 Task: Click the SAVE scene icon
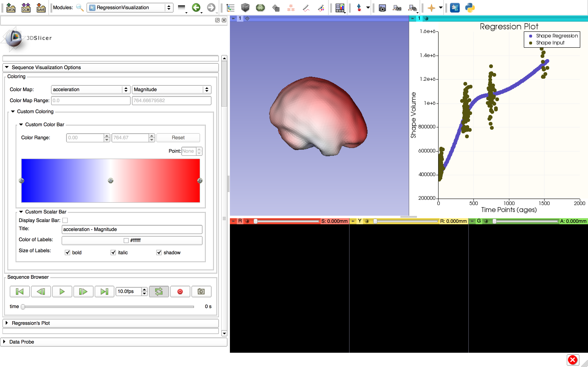coord(41,8)
